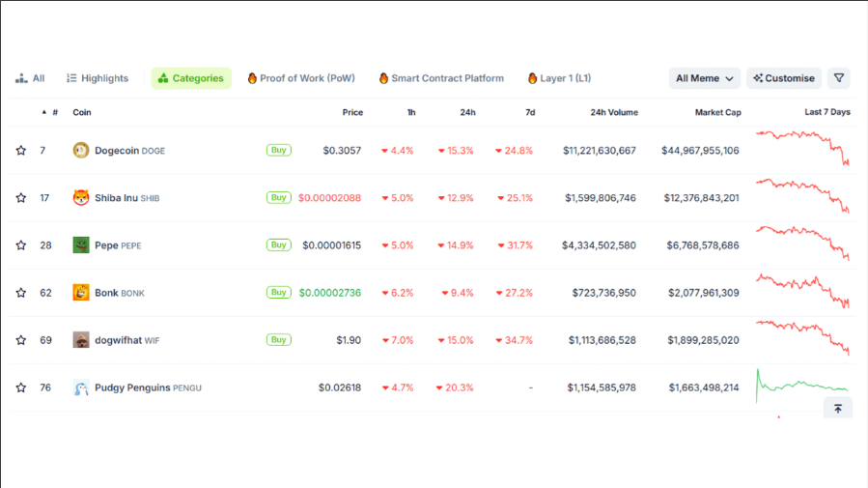868x488 pixels.
Task: Click the Buy button for dogwifhat
Action: [x=278, y=339]
